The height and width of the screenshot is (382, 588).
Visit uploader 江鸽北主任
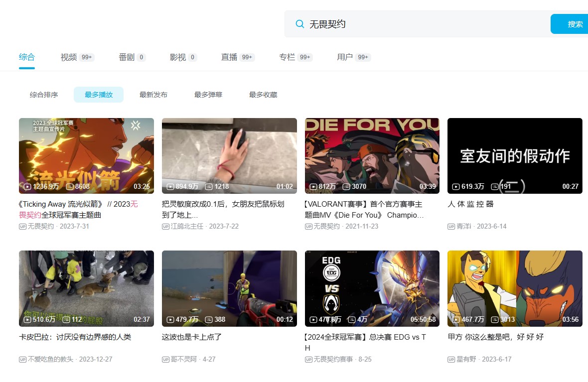click(x=187, y=227)
